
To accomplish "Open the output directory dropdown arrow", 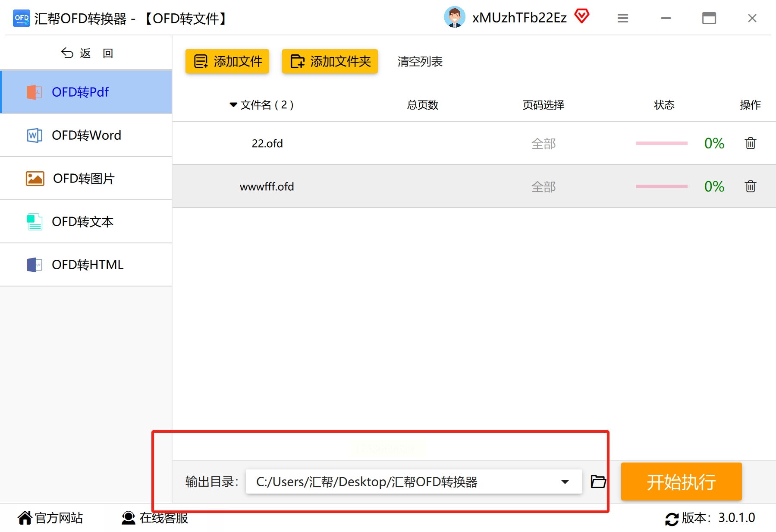I will (565, 482).
